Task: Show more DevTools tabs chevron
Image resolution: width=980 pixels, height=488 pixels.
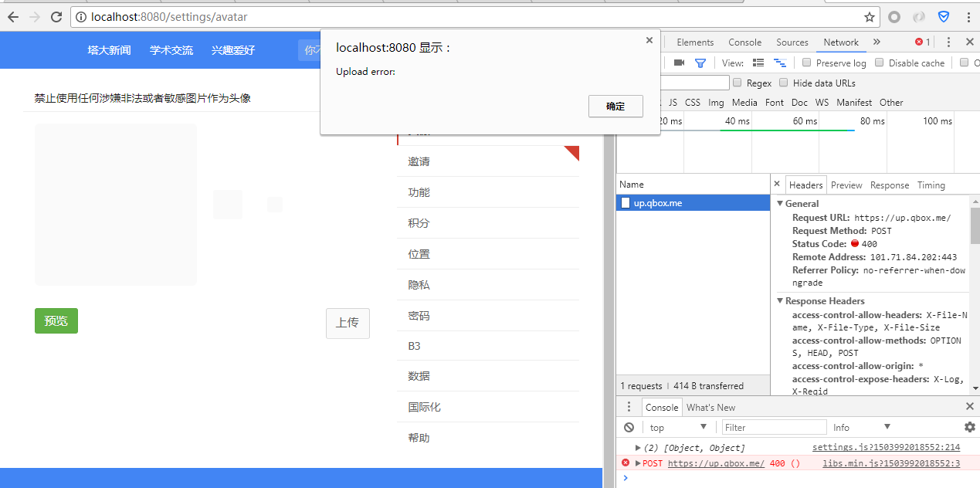Action: click(x=877, y=42)
